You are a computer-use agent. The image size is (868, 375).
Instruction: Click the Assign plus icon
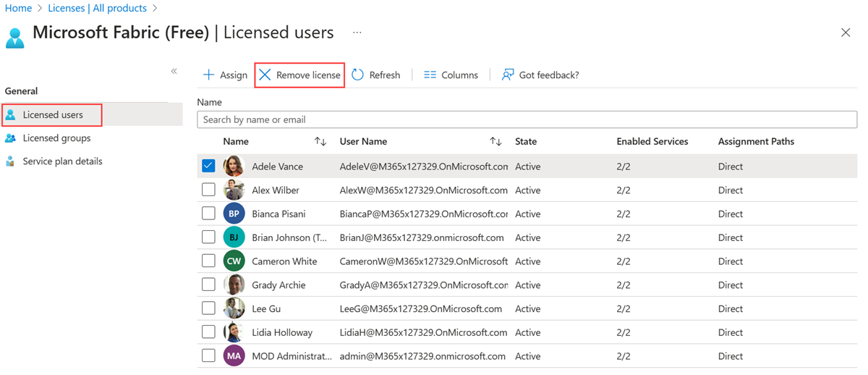(208, 75)
